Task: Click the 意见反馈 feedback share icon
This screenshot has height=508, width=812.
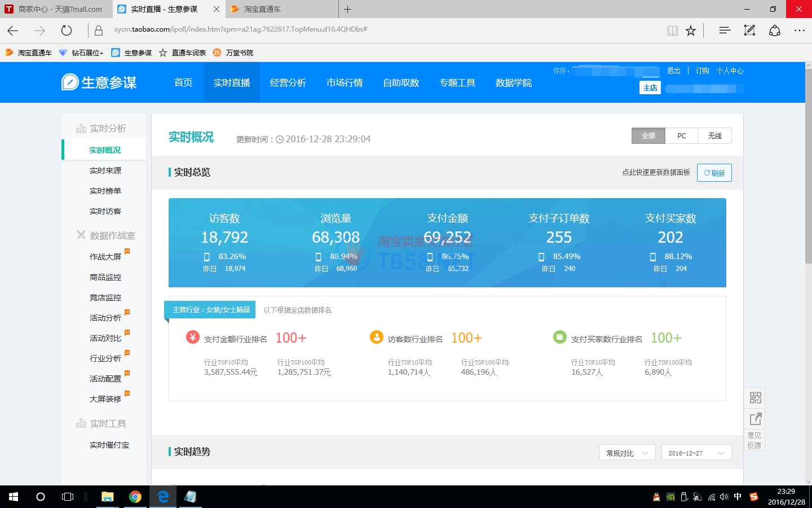Action: [x=755, y=419]
